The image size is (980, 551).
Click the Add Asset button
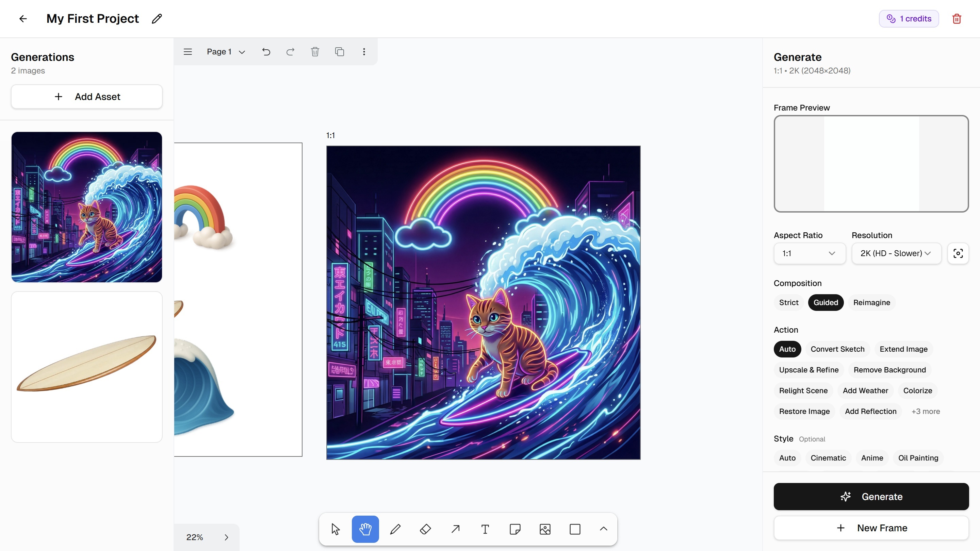[87, 97]
